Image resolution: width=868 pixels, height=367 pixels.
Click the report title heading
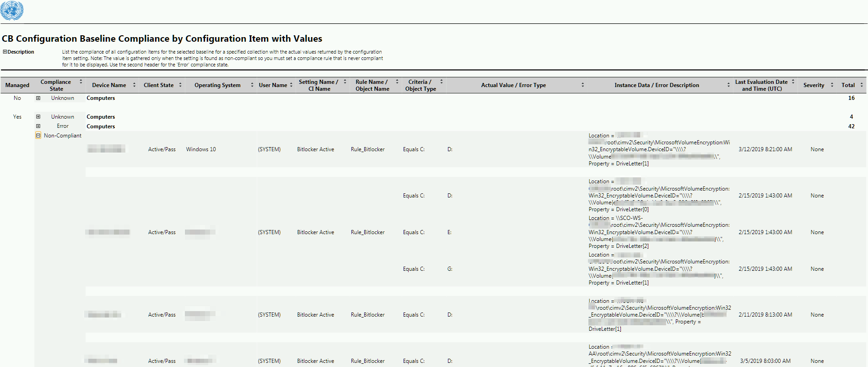click(x=162, y=38)
